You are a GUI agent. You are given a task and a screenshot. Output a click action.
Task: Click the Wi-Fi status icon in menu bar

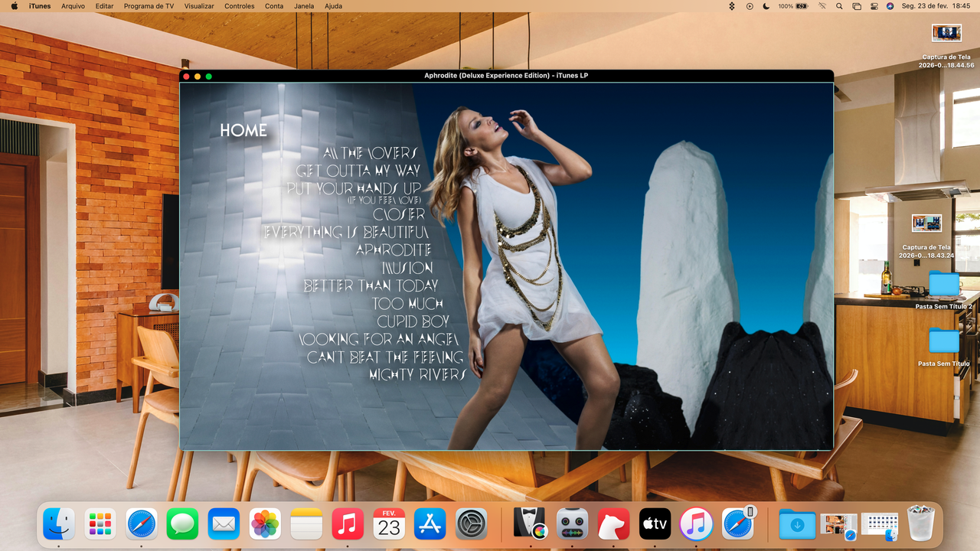tap(822, 6)
